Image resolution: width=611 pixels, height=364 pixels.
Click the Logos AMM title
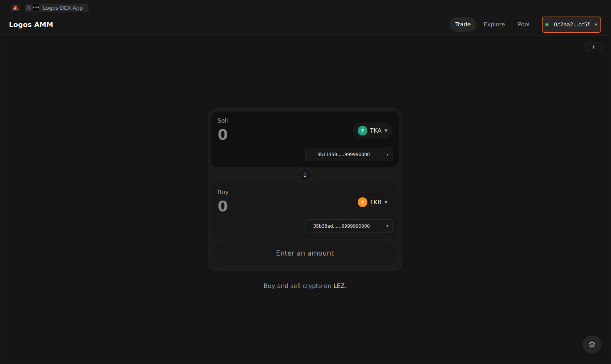(x=31, y=25)
